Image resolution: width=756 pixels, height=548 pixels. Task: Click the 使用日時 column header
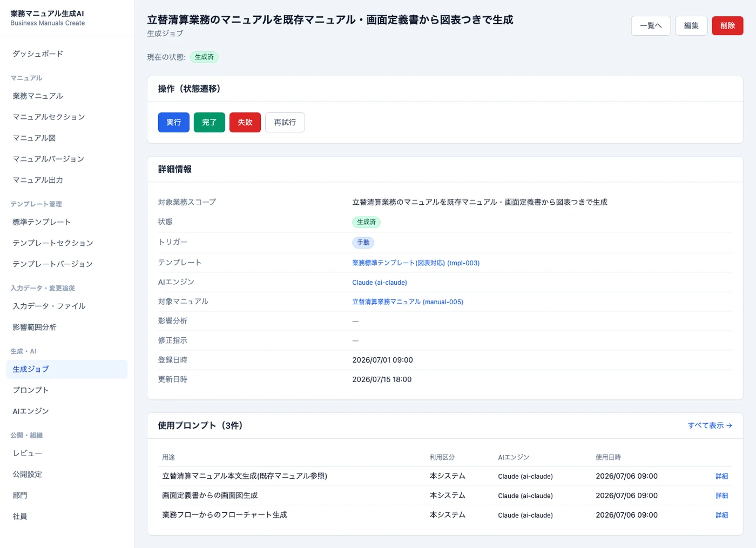pyautogui.click(x=608, y=458)
